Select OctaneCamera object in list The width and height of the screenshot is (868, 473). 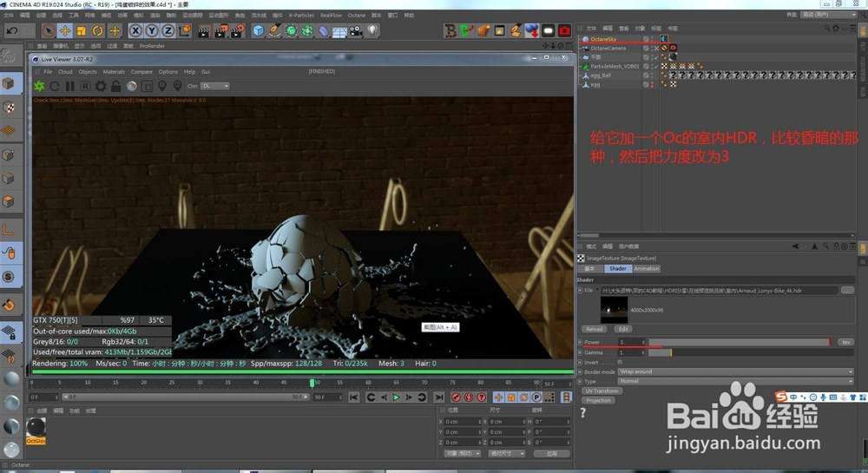pos(608,48)
